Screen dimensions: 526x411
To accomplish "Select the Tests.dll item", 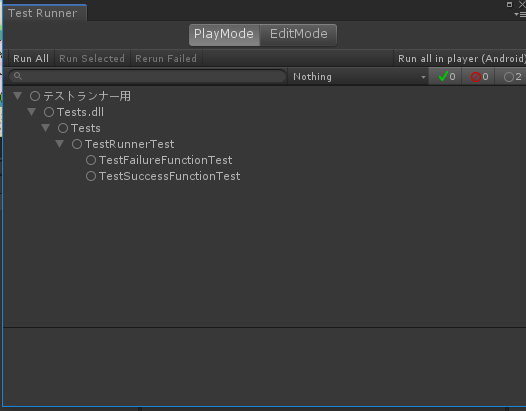I will tap(81, 112).
